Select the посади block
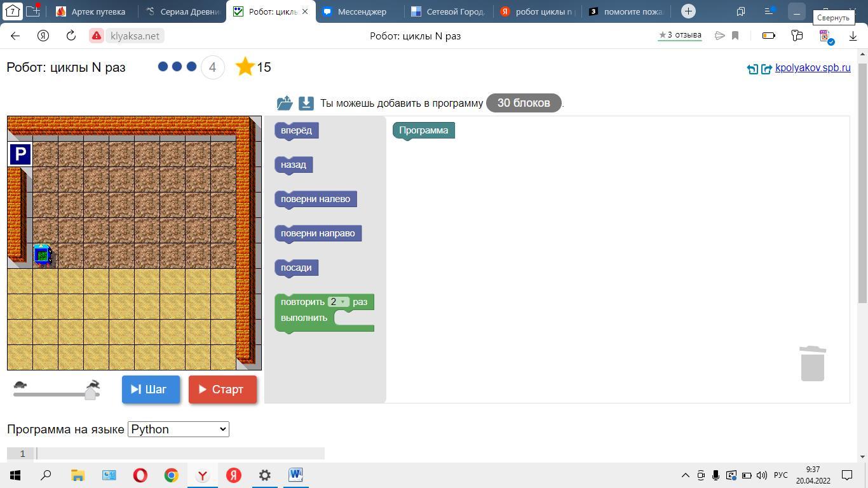Viewport: 868px width, 488px height. 296,268
